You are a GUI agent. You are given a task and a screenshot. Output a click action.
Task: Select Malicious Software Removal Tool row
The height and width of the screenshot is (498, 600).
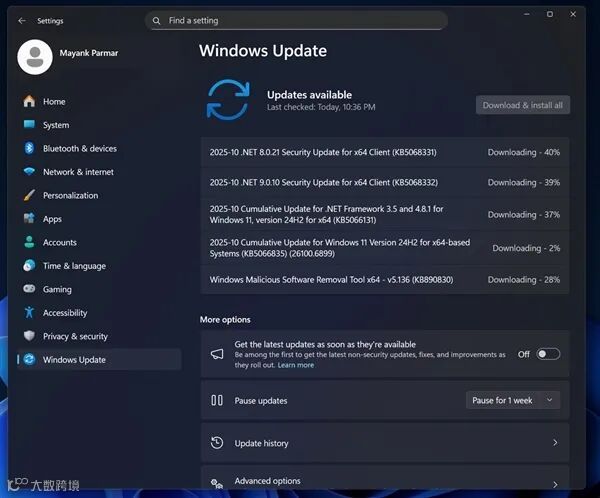pyautogui.click(x=385, y=279)
